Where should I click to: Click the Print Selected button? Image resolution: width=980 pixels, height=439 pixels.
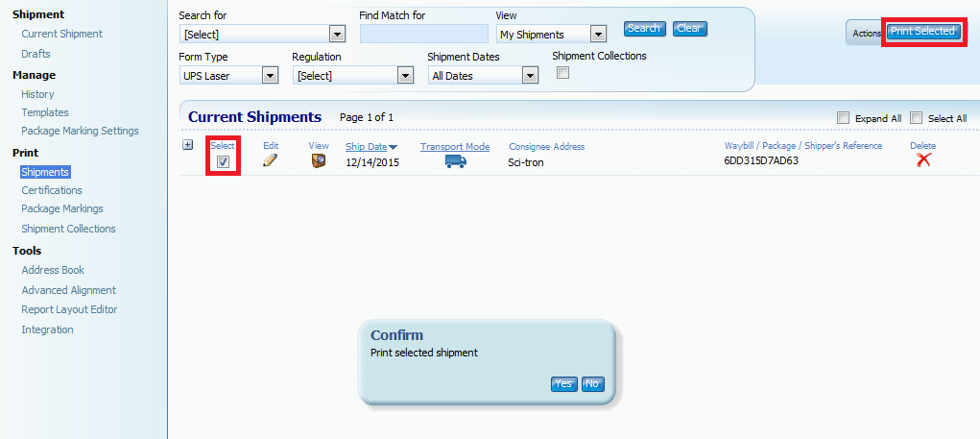click(922, 31)
